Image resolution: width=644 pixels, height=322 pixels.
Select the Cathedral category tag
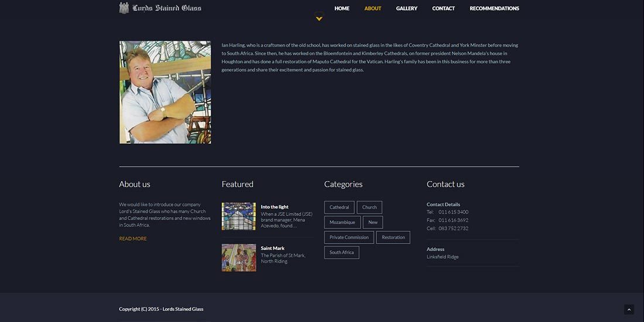[339, 207]
